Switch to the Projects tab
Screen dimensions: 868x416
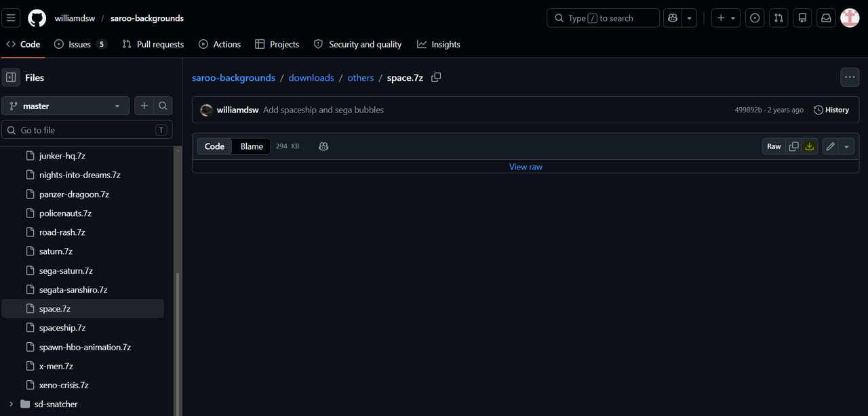[x=277, y=44]
